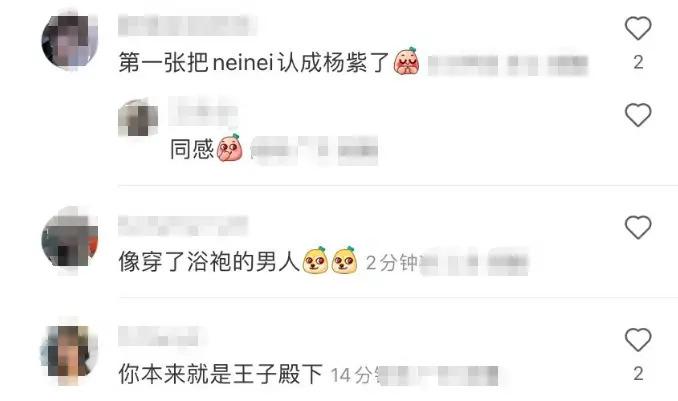Open avatar of the 同感 replier

point(138,118)
